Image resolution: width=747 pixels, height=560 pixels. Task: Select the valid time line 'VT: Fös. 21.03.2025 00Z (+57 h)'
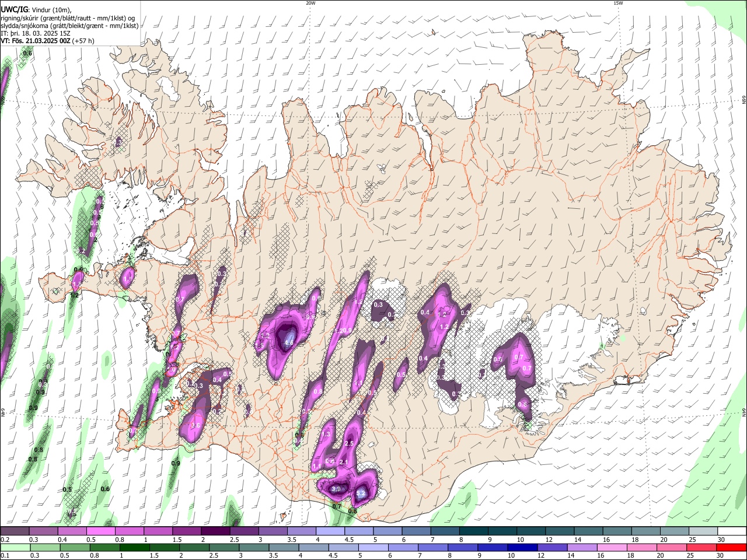[x=47, y=41]
